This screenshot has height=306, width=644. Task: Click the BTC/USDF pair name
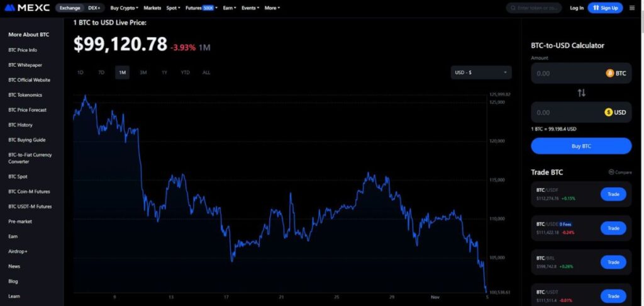[547, 190]
